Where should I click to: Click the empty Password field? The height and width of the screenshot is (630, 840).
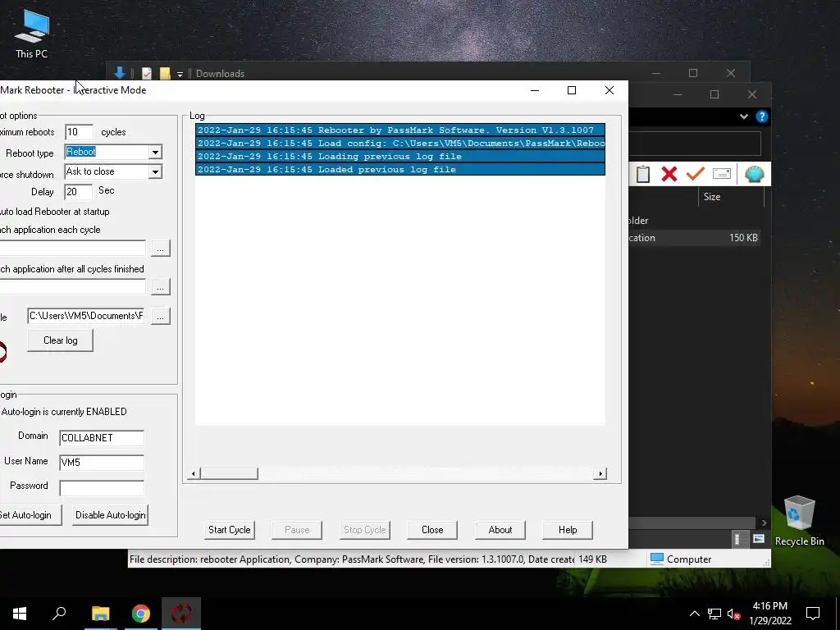point(102,487)
